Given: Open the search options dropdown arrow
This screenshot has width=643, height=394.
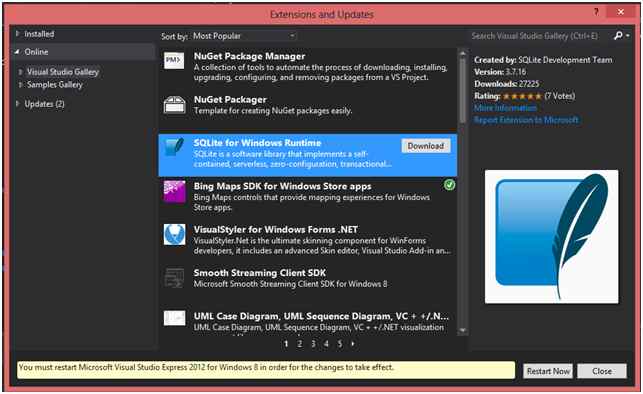Looking at the screenshot, I should (x=628, y=36).
